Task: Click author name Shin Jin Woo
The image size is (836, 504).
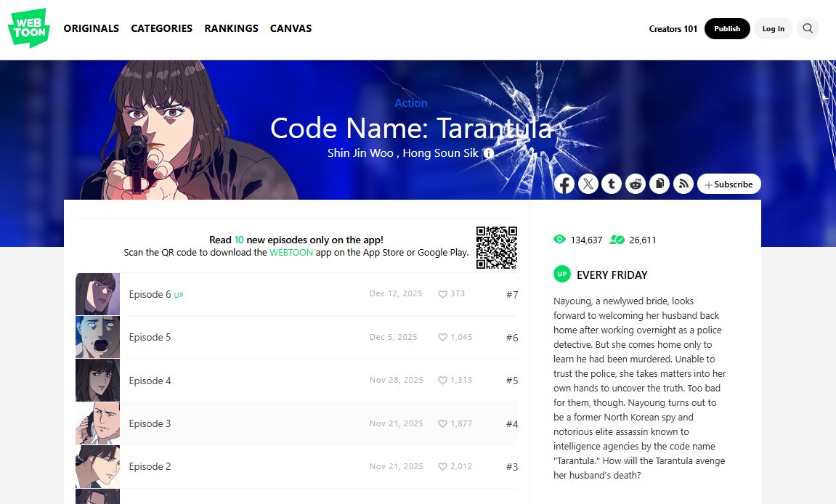Action: pyautogui.click(x=360, y=153)
